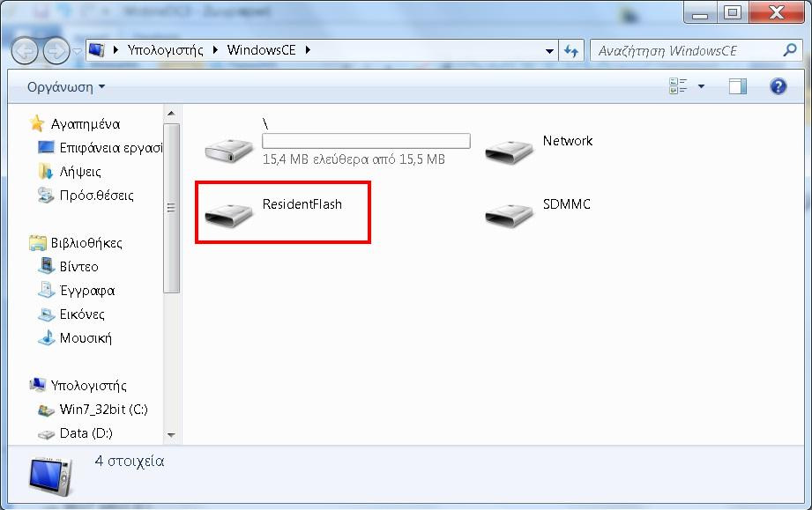Open the Οργάνωση menu
This screenshot has height=510, width=812.
click(66, 87)
